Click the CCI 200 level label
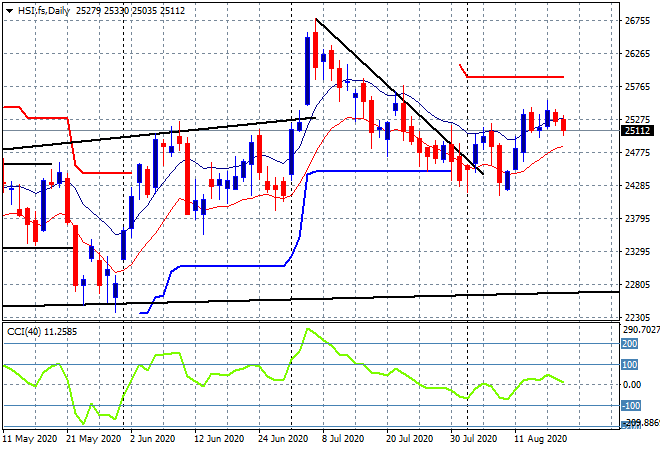660x450 pixels. point(630,344)
